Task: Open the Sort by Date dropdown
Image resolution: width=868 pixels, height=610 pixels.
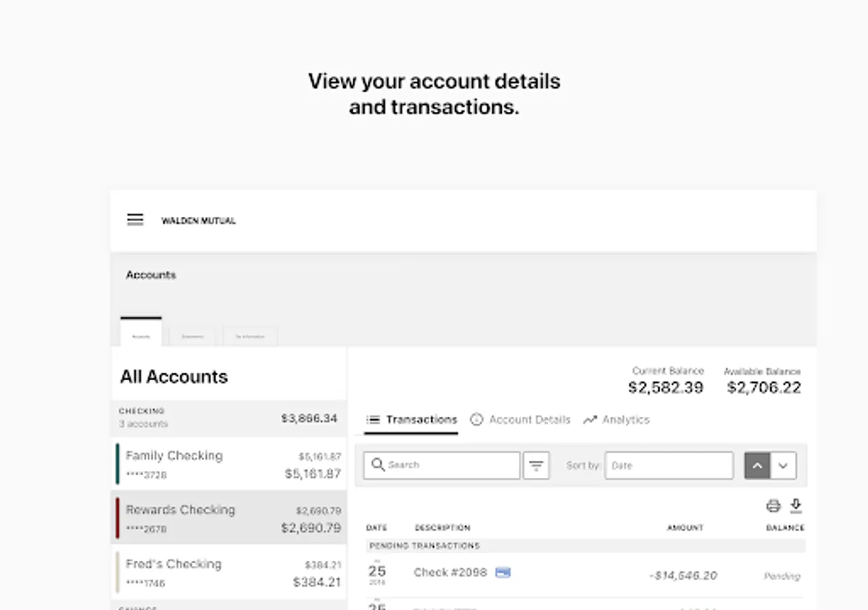Action: point(669,466)
